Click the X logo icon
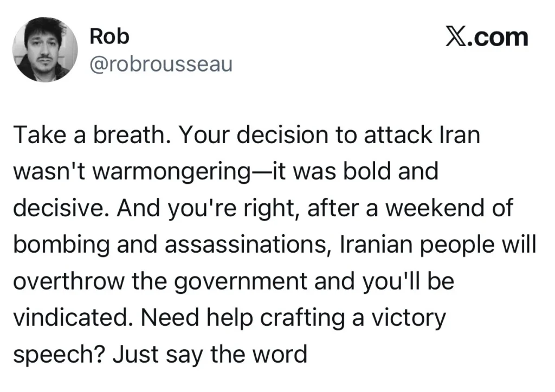 [456, 37]
